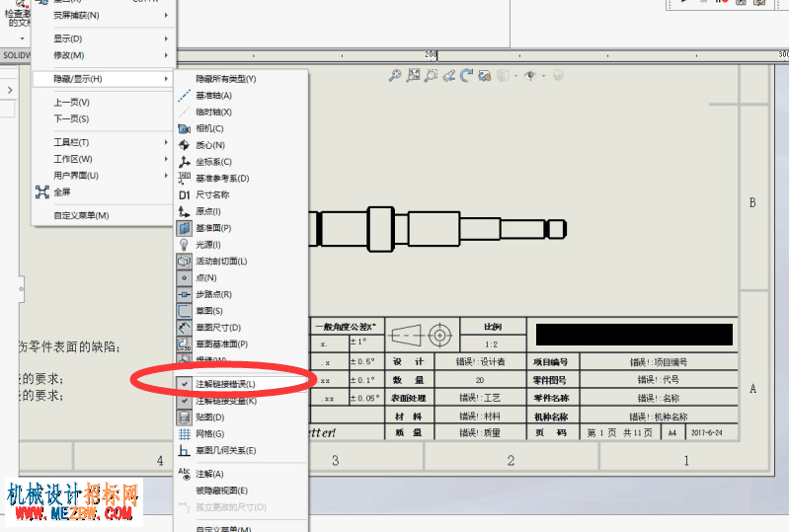Screen dimensions: 789x532
Task: Click 第 1 页 共 11 页 page cell
Action: 620,432
